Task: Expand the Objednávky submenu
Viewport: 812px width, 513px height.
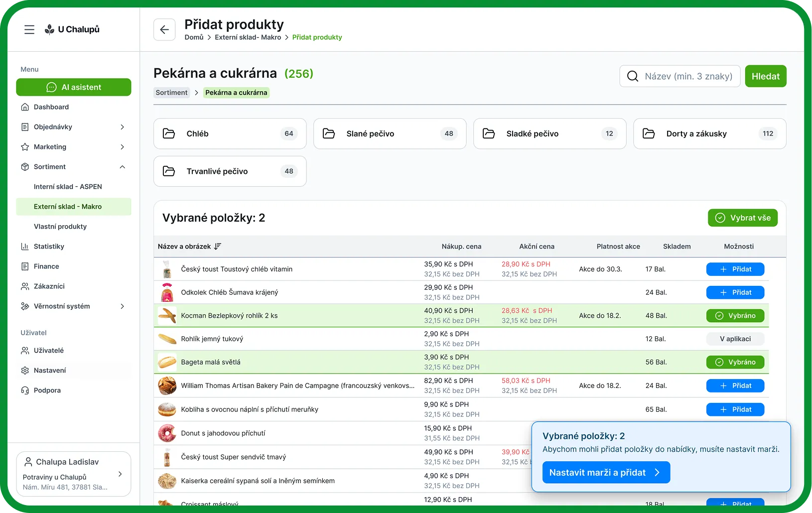Action: pos(122,127)
